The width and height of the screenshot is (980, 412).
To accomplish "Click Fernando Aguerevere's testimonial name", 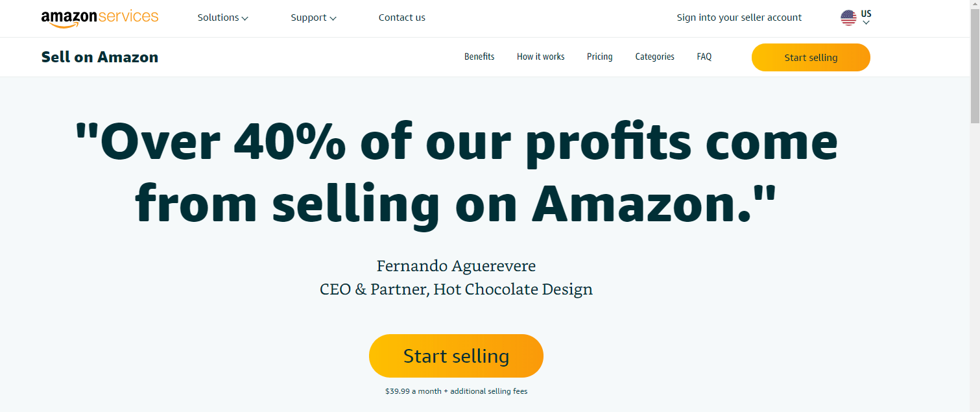I will click(x=456, y=266).
